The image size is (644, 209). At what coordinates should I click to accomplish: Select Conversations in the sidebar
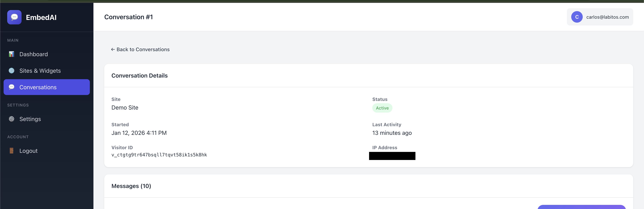[x=38, y=87]
